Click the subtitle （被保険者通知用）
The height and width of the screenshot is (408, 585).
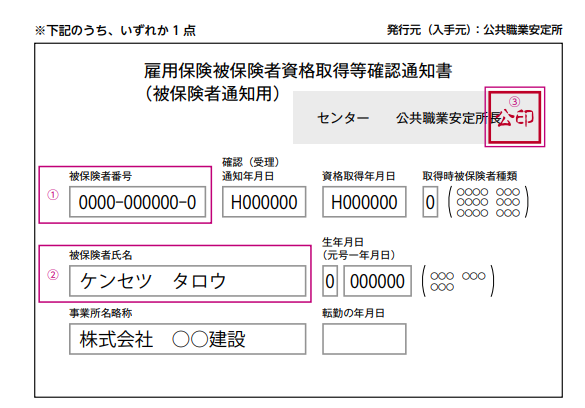(x=212, y=93)
